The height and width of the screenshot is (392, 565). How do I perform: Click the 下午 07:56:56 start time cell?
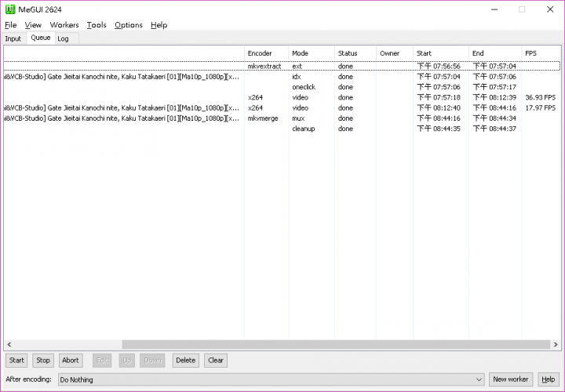pyautogui.click(x=439, y=66)
